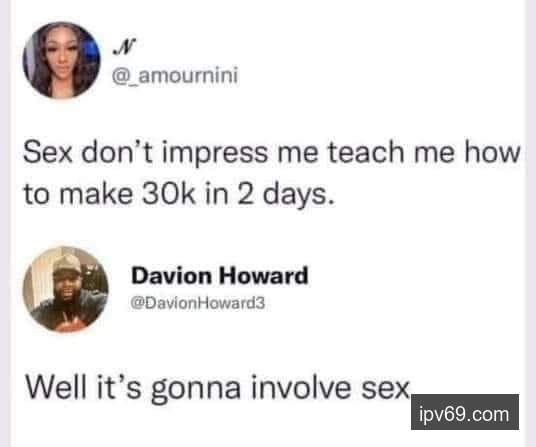Click the word "Howard" in the display name
The height and width of the screenshot is (447, 536).
pyautogui.click(x=264, y=276)
